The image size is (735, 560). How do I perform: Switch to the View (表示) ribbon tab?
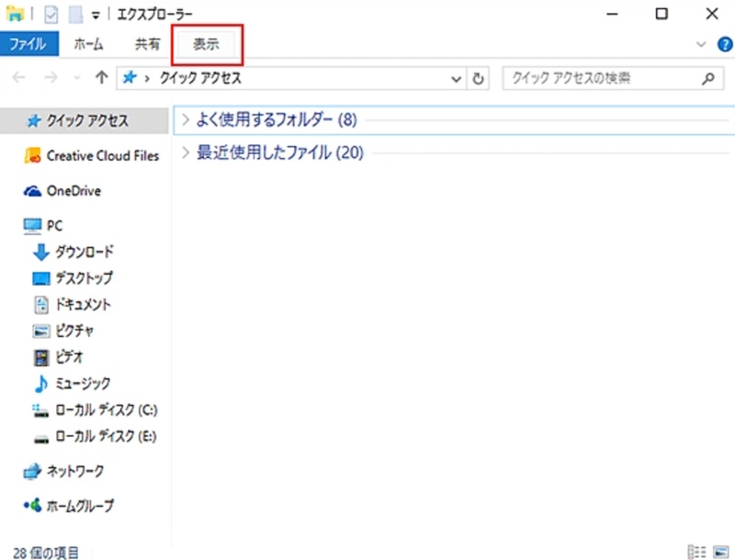tap(204, 43)
